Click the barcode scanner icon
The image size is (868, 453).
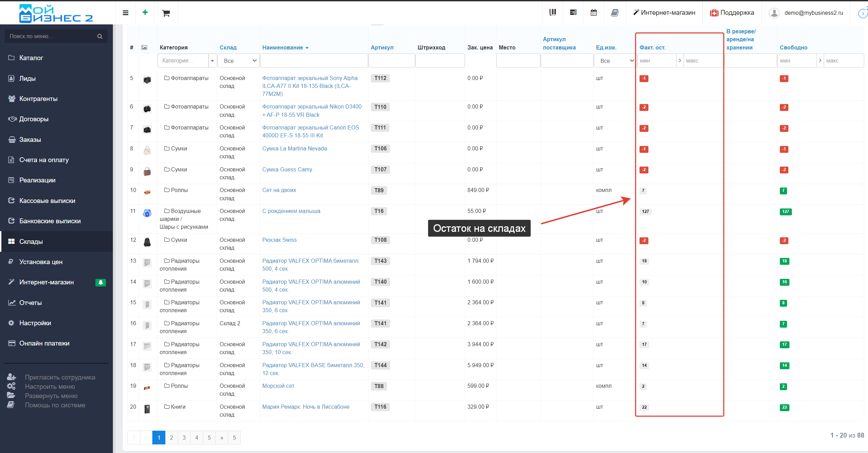[x=552, y=12]
